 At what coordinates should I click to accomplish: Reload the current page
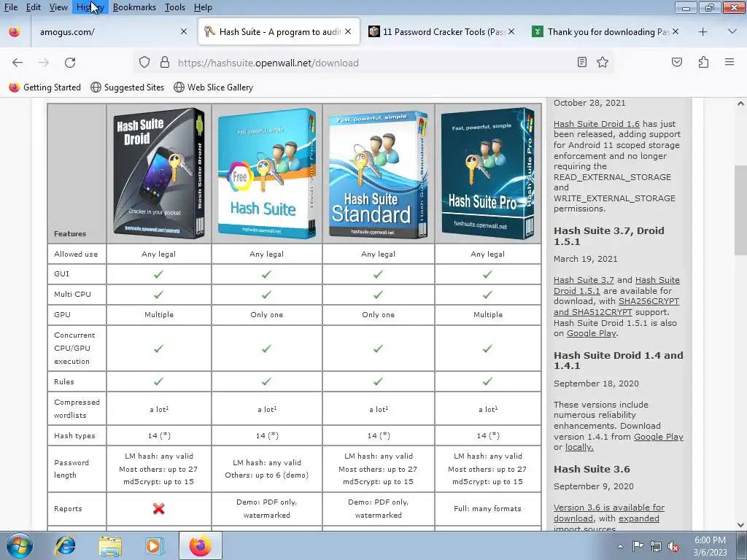(70, 63)
